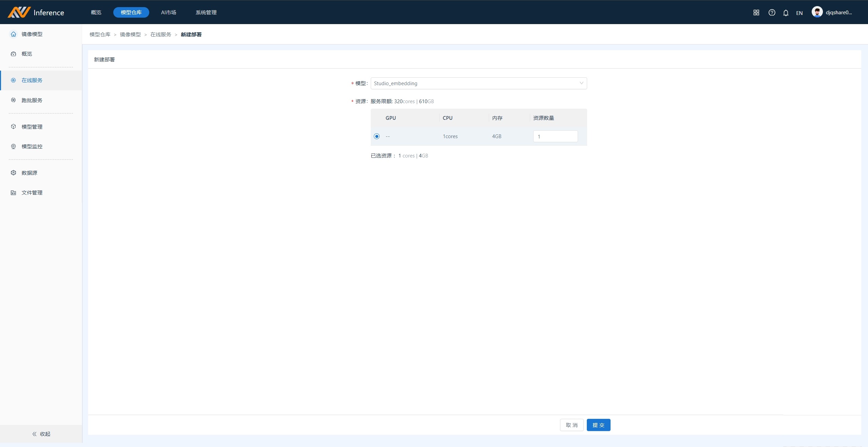
Task: Open the Studio_embedding model dropdown
Action: [478, 83]
